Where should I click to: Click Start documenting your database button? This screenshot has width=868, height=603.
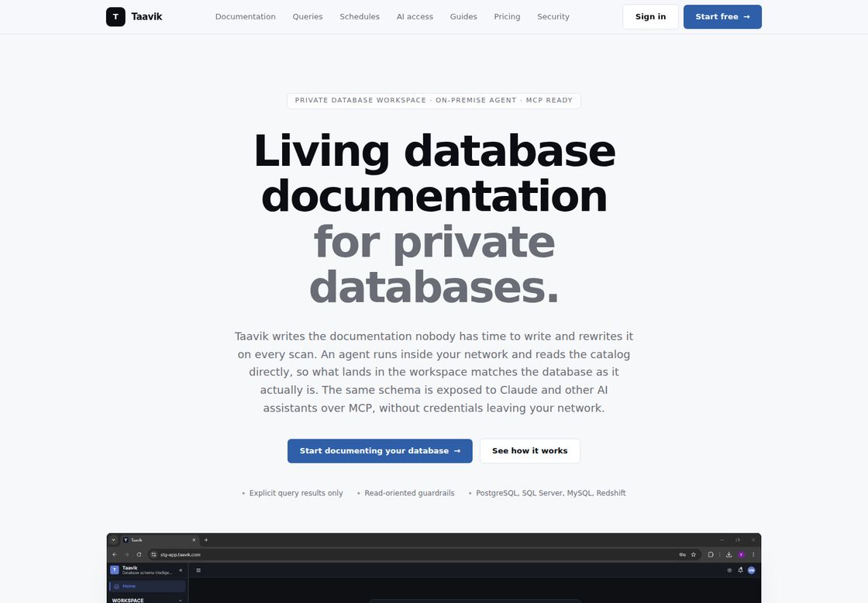(x=380, y=451)
